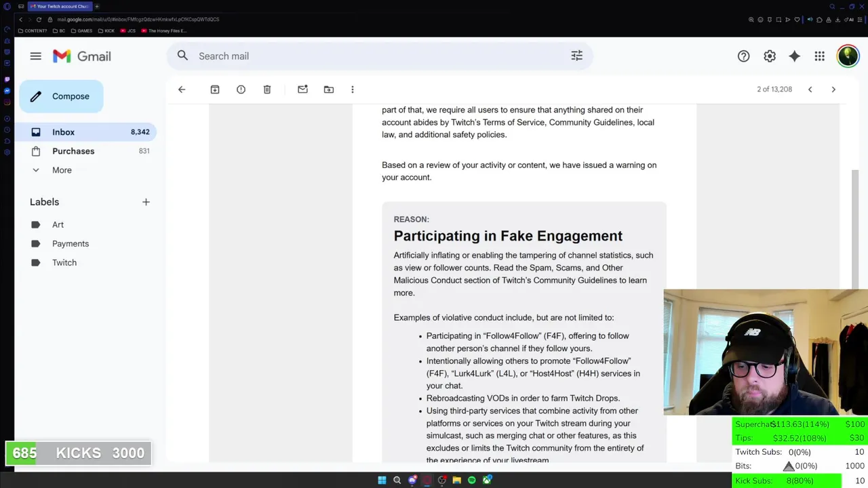Go back to inbox arrow

182,89
